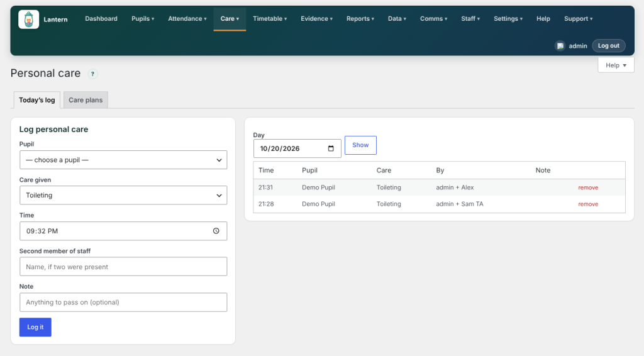Open the Support menu

tap(579, 18)
